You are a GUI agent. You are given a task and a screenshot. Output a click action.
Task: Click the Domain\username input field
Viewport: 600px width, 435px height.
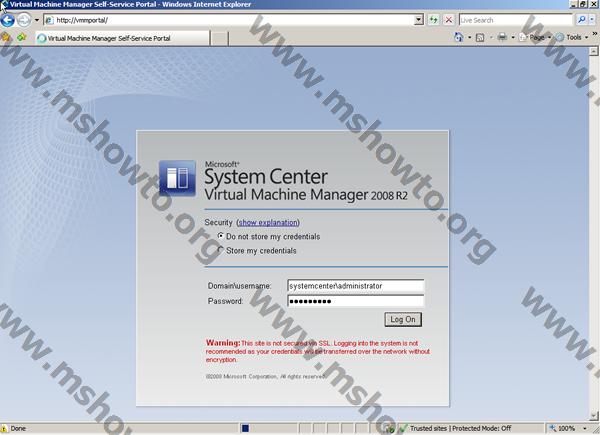pos(355,286)
